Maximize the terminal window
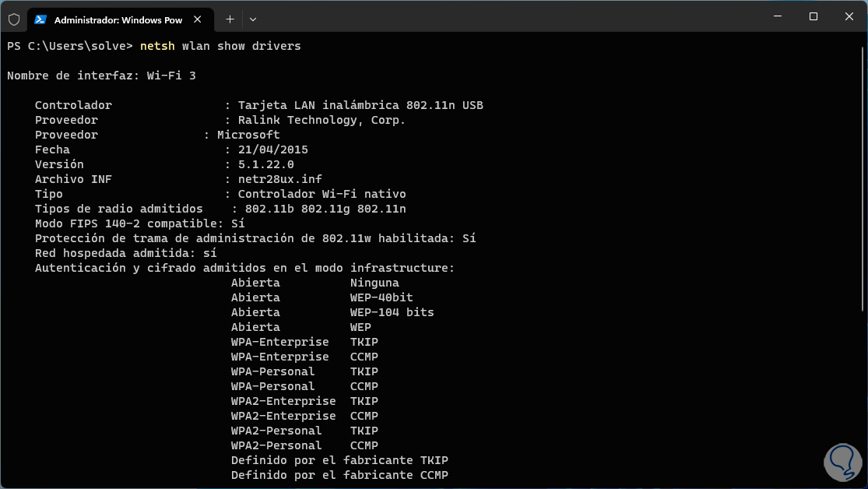Viewport: 868px width, 489px height. point(813,17)
